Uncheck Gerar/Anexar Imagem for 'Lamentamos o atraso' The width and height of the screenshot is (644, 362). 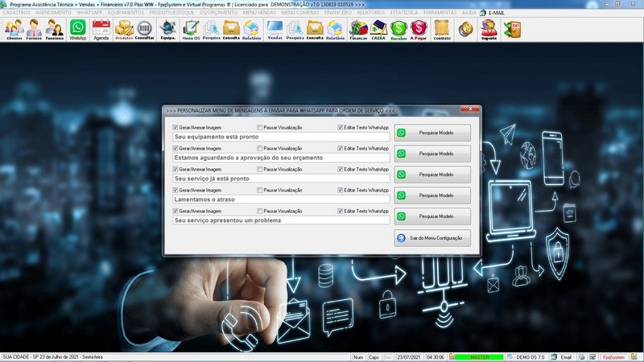point(175,190)
